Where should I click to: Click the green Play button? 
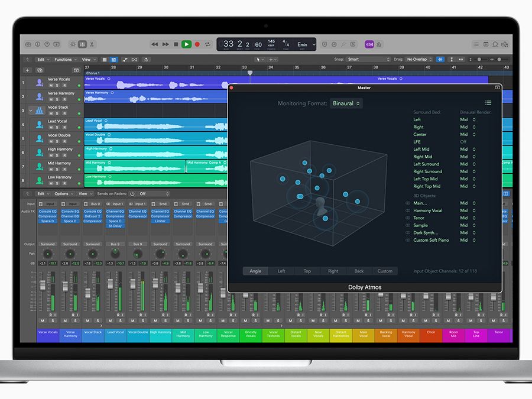(186, 44)
